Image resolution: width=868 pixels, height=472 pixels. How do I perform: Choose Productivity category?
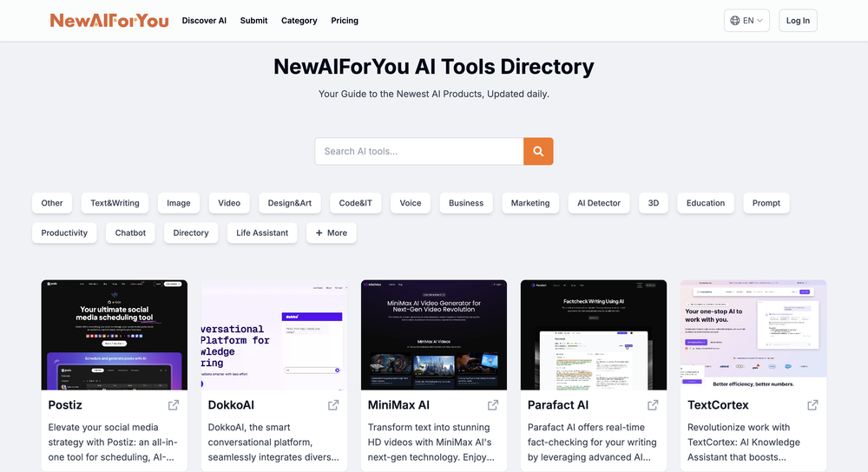coord(64,233)
